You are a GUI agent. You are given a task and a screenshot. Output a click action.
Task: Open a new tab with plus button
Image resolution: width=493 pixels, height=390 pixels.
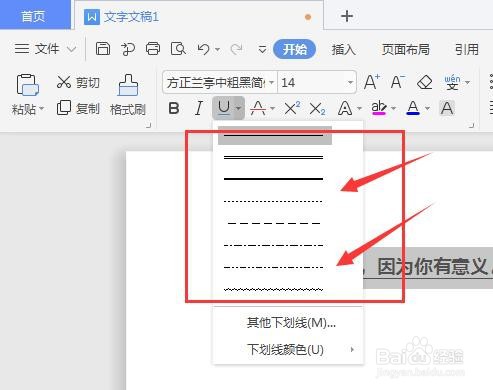(x=347, y=16)
